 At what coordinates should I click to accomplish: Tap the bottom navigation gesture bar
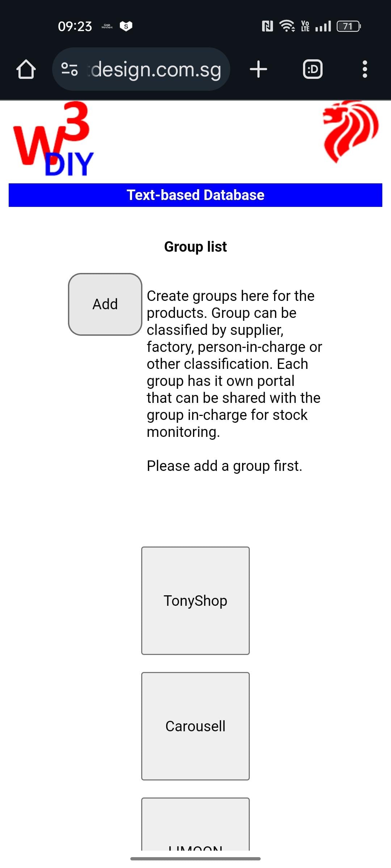pos(195,859)
